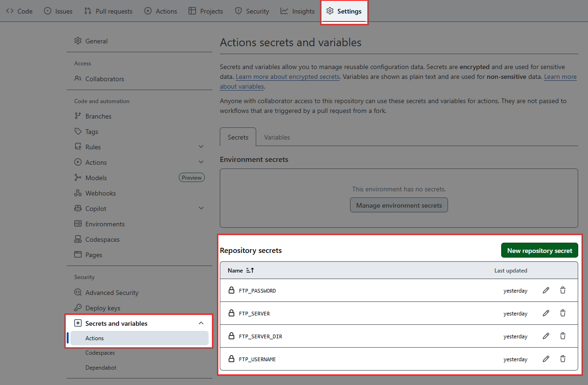The height and width of the screenshot is (385, 588).
Task: Delete the FTP_USERNAME secret with trash icon
Action: click(x=562, y=359)
